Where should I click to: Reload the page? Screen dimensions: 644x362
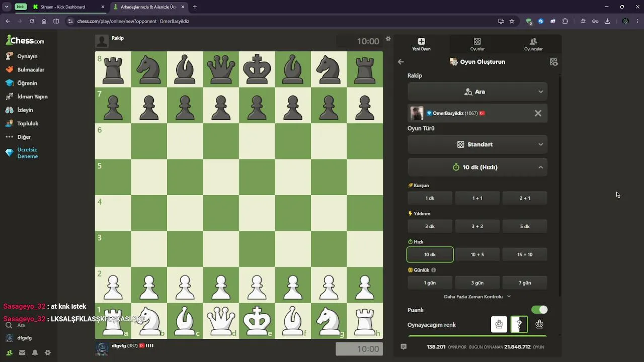[32, 21]
